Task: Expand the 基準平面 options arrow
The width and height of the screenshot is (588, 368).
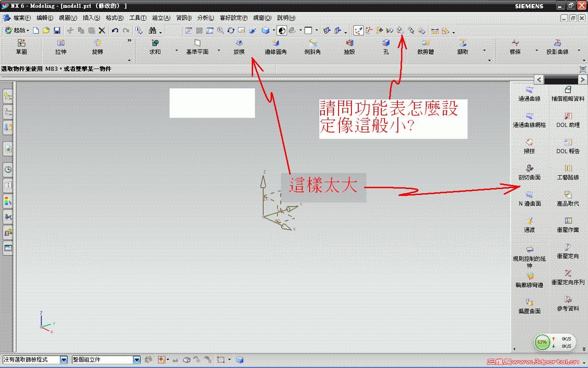Action: 219,51
